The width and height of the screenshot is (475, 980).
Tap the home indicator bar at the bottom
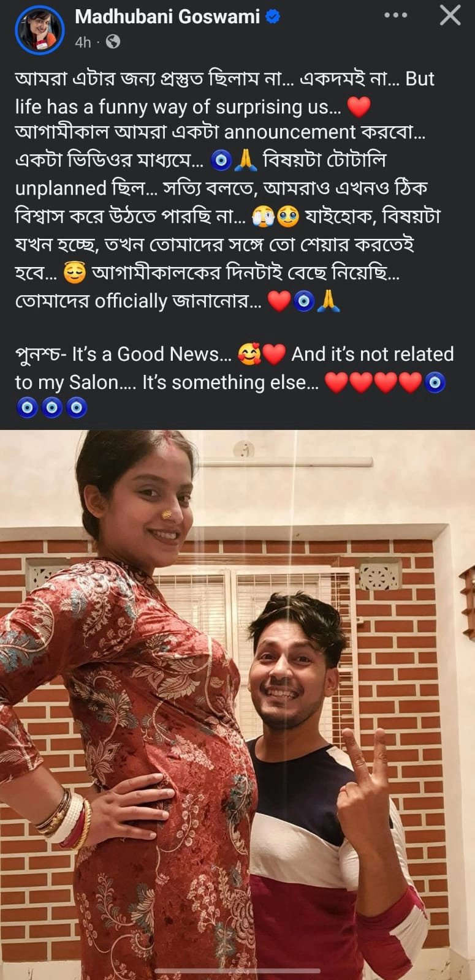[237, 971]
